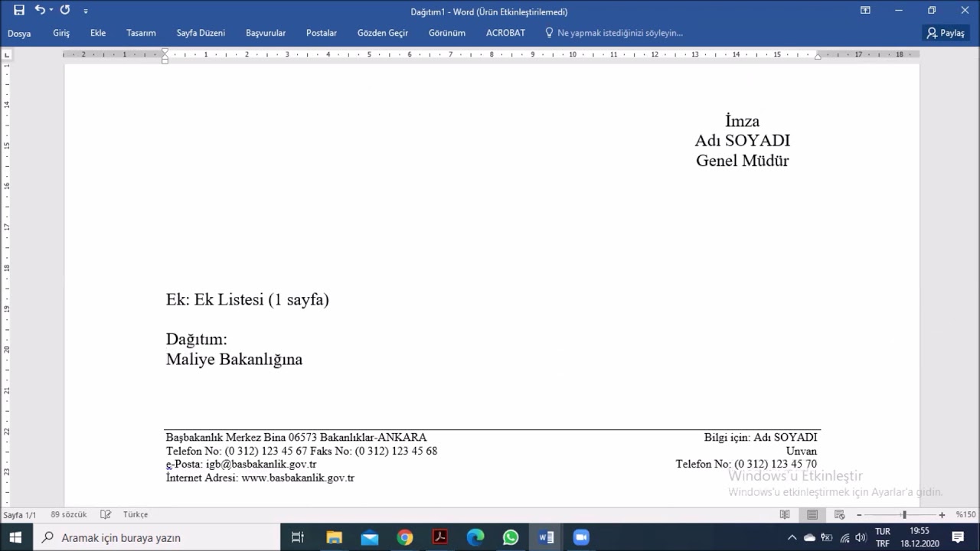Click the tab selector at the ruler corner
Viewport: 980px width, 551px height.
tap(7, 54)
